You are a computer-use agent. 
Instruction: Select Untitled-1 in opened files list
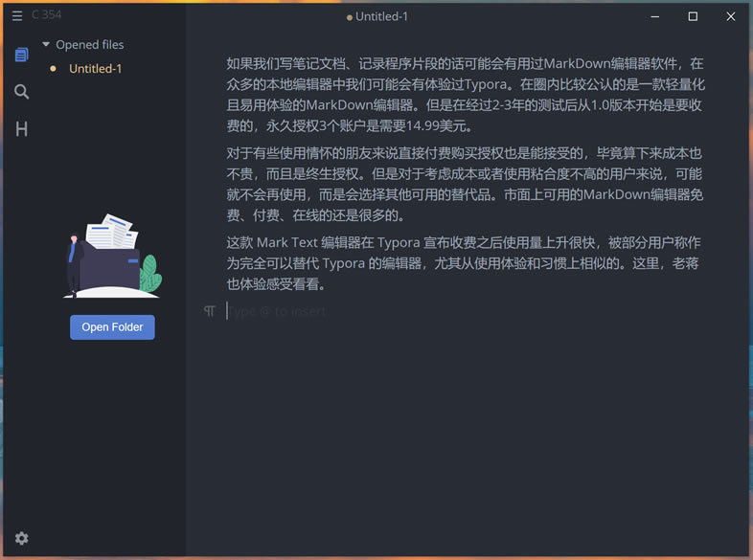(96, 69)
